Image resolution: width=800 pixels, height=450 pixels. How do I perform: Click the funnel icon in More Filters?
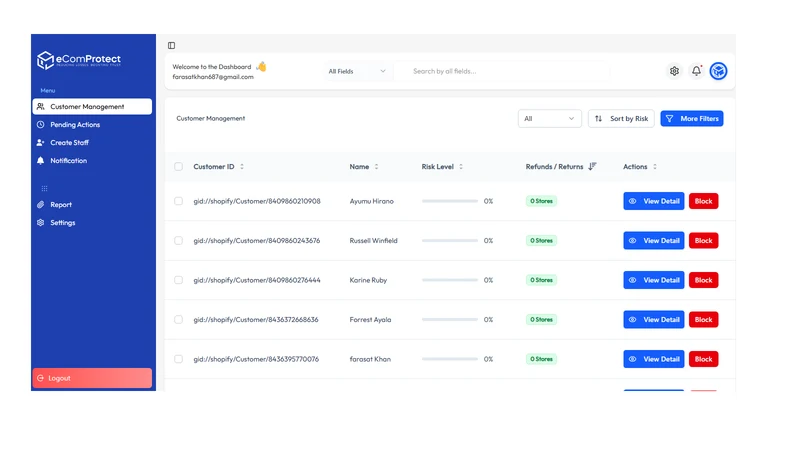(669, 118)
